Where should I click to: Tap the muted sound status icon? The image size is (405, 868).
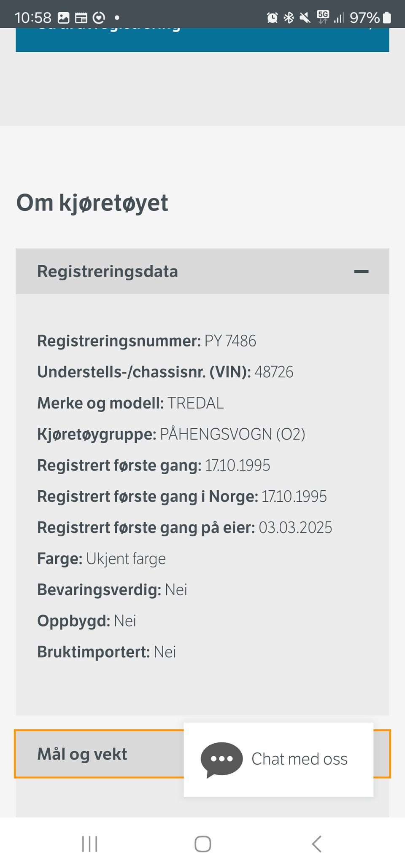point(305,18)
